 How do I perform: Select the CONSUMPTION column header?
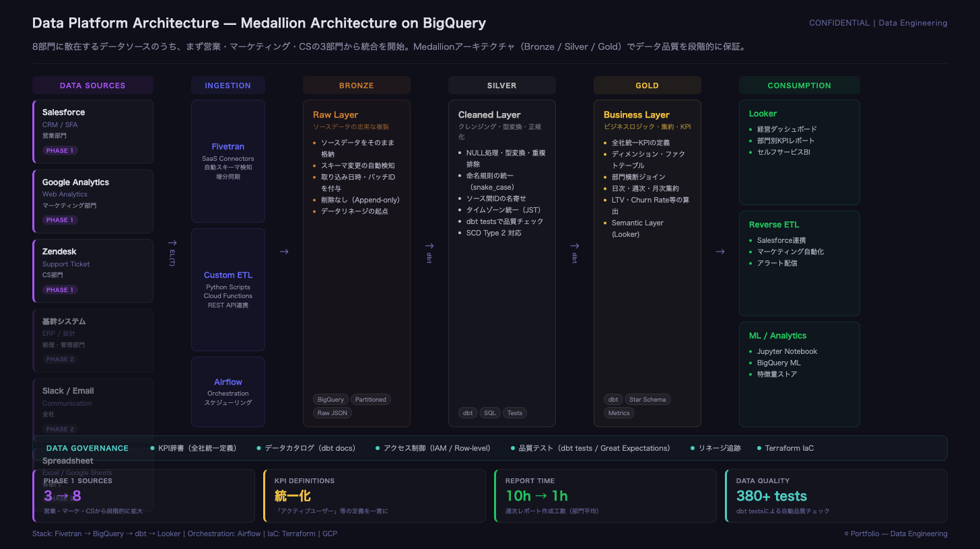(x=799, y=85)
